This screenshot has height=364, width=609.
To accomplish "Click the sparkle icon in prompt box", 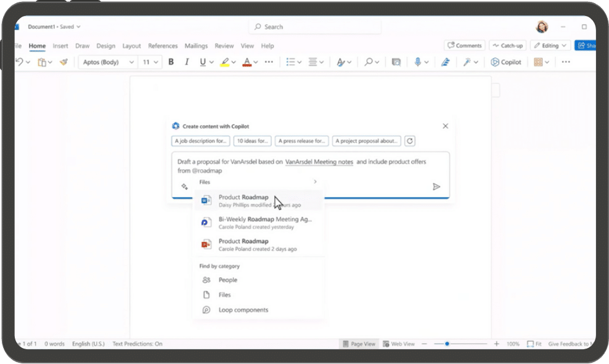I will (184, 187).
